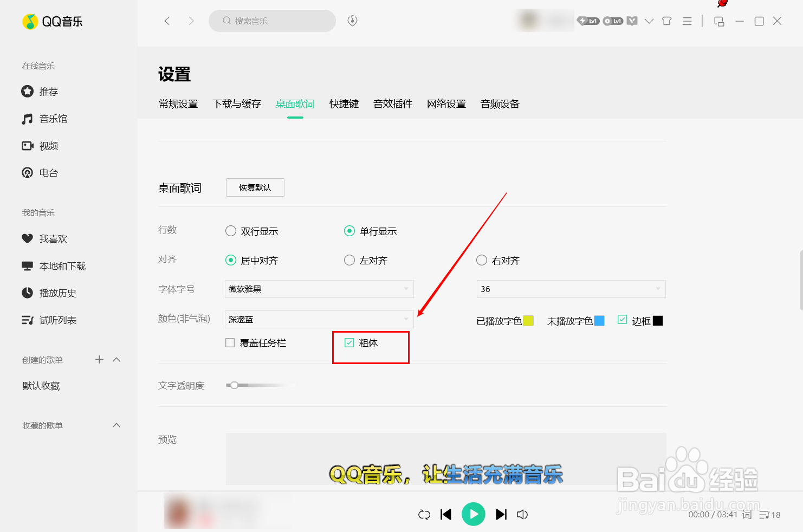Pick 未播放字色 blue swatch

(x=599, y=321)
